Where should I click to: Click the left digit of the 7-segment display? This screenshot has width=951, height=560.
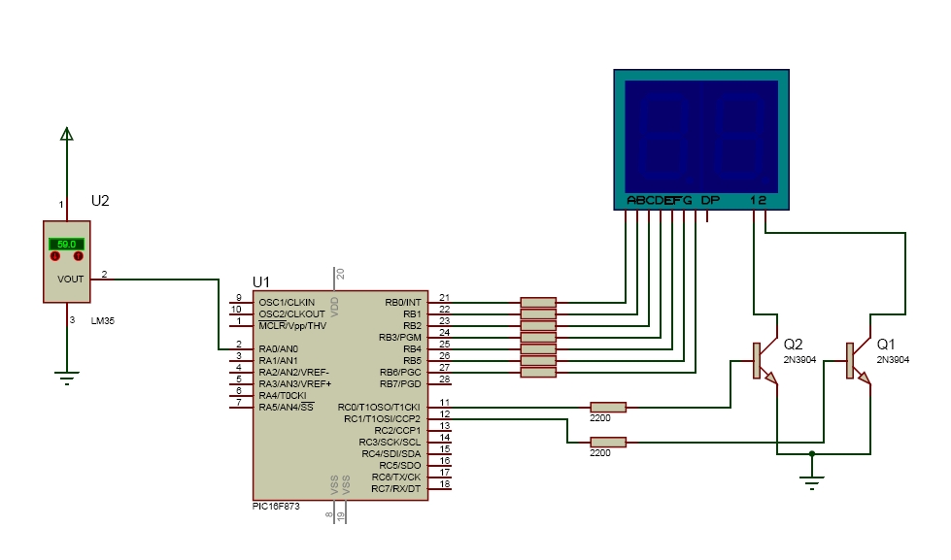(x=663, y=137)
